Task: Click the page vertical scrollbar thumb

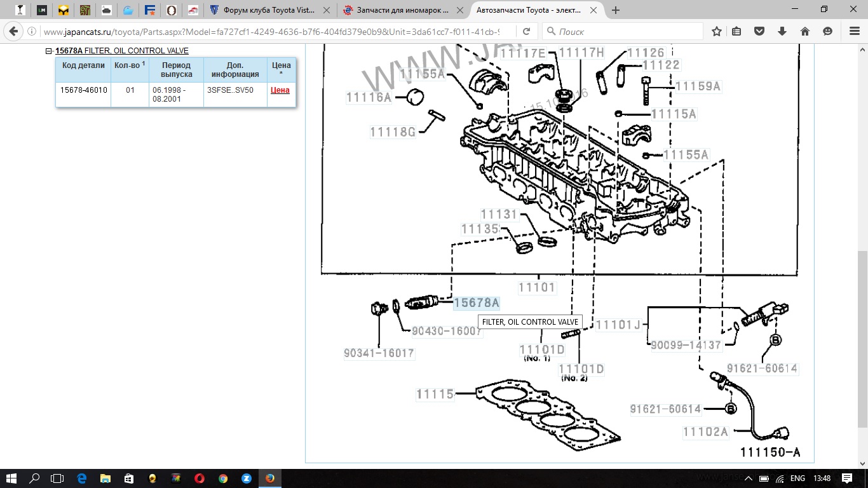Action: pos(862,337)
